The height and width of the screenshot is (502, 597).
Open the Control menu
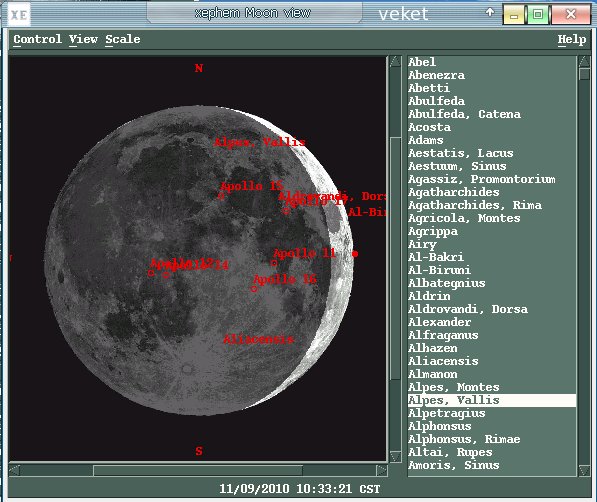(x=37, y=39)
